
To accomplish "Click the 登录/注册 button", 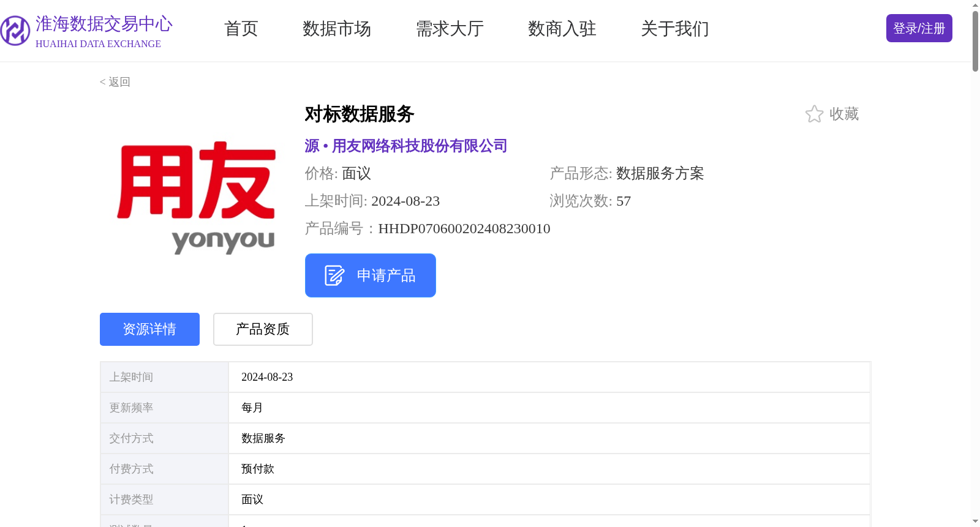I will 919,28.
